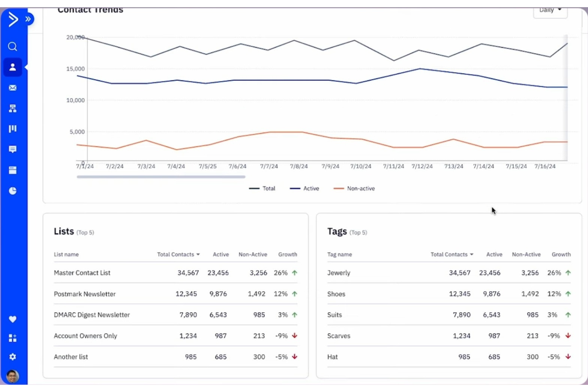
Task: Open the Apps icon near the sidebar bottom
Action: click(12, 338)
